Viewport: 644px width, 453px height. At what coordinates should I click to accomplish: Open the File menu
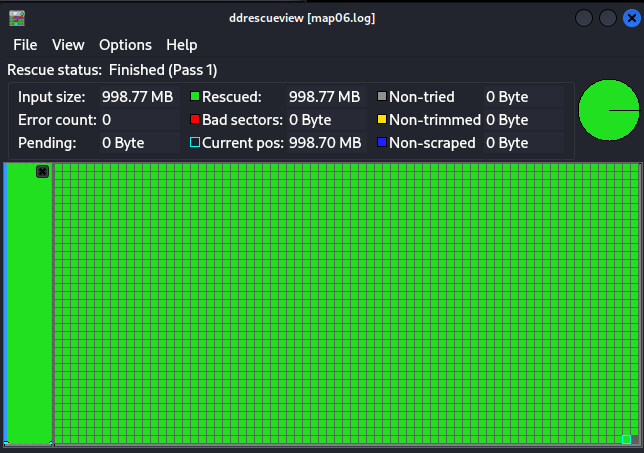click(x=25, y=45)
